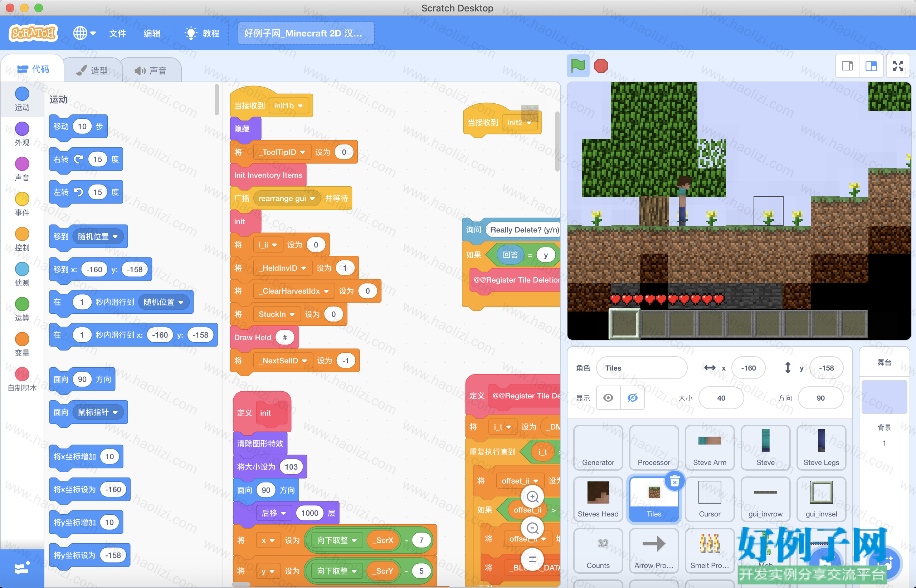Enter full screen stage mode
The image size is (916, 588).
click(898, 66)
